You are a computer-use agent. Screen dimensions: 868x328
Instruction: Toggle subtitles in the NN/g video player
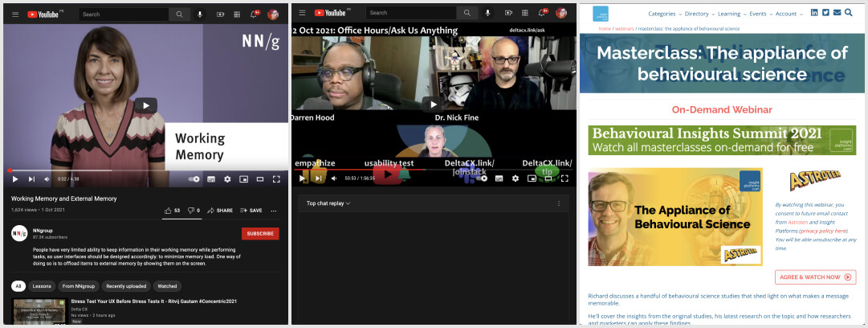(x=211, y=178)
